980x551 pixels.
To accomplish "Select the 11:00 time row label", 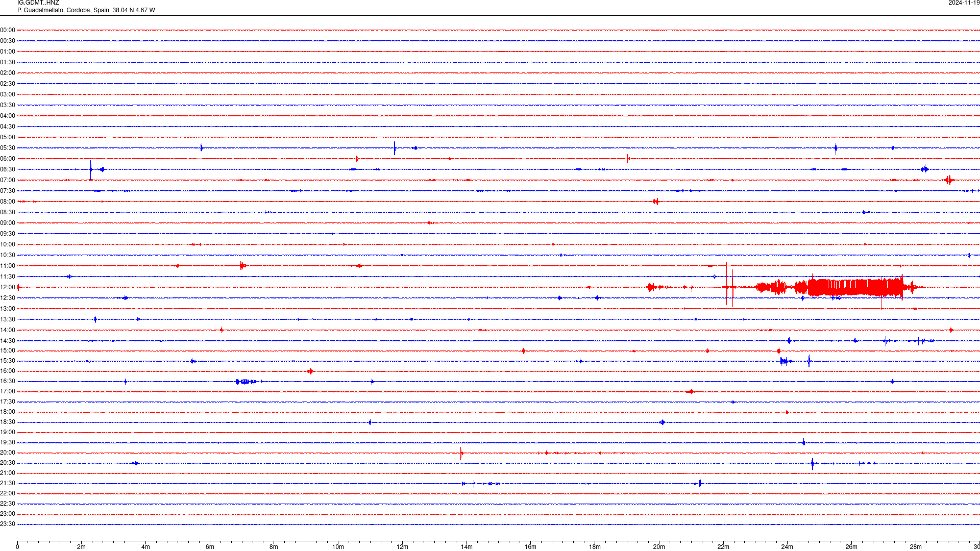I will click(8, 266).
